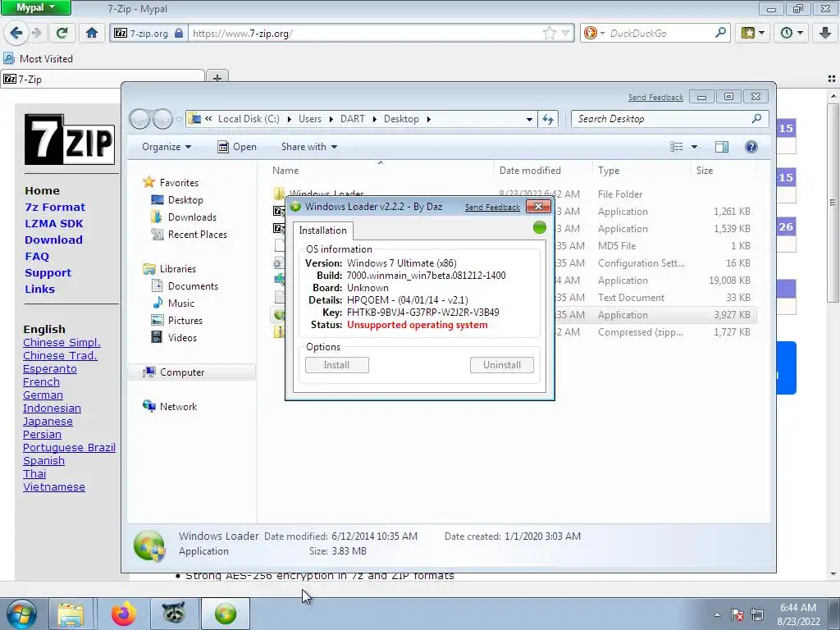Open the LZMA SDK link
This screenshot has height=630, width=840.
pos(54,223)
